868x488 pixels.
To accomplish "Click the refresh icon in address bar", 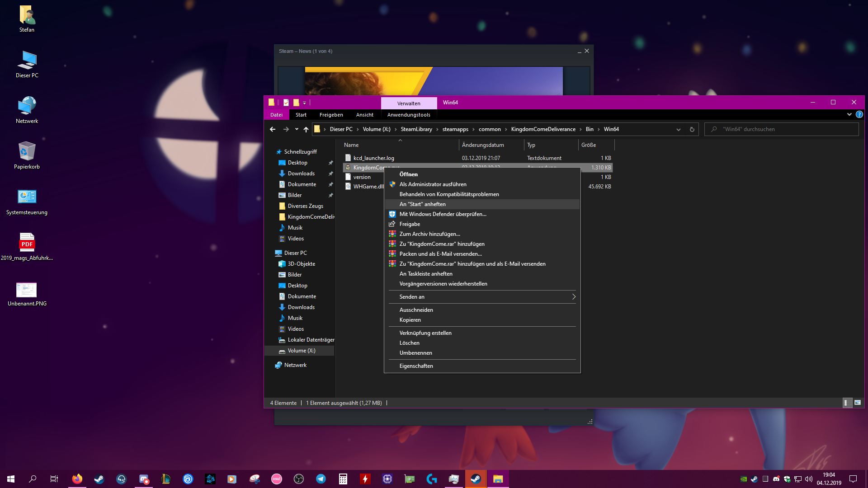I will pos(692,130).
